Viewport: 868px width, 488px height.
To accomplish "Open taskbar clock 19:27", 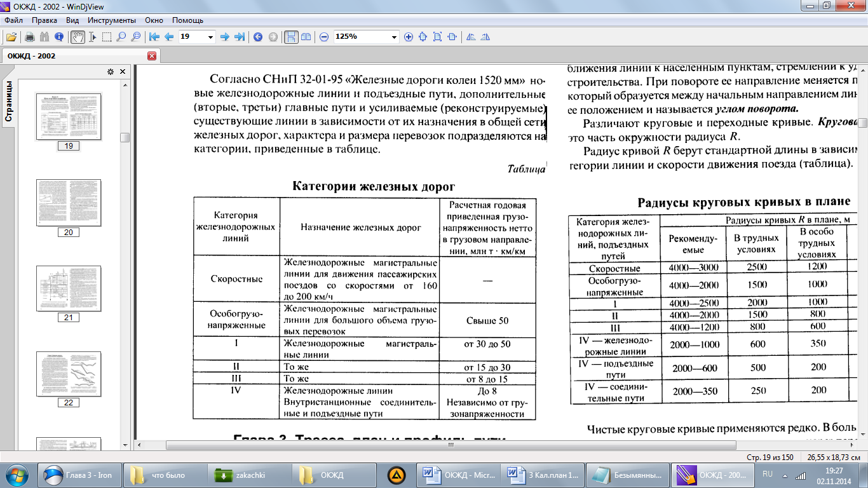I will pos(834,475).
